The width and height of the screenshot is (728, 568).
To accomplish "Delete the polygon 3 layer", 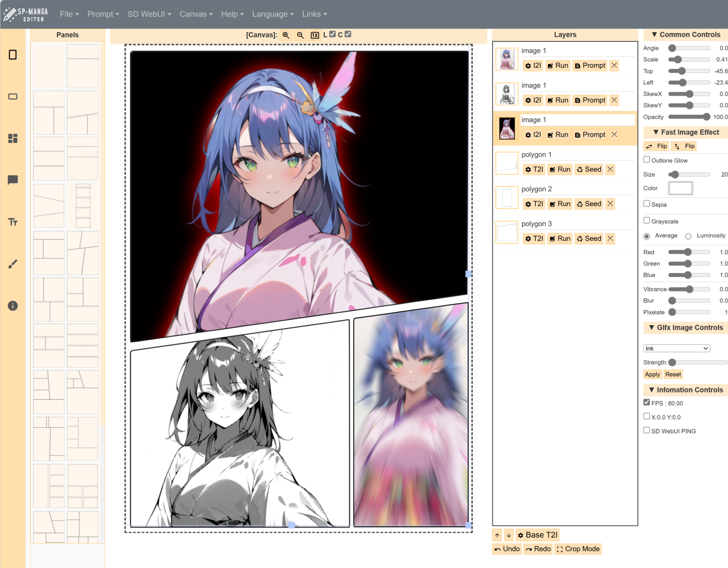I will [x=610, y=239].
